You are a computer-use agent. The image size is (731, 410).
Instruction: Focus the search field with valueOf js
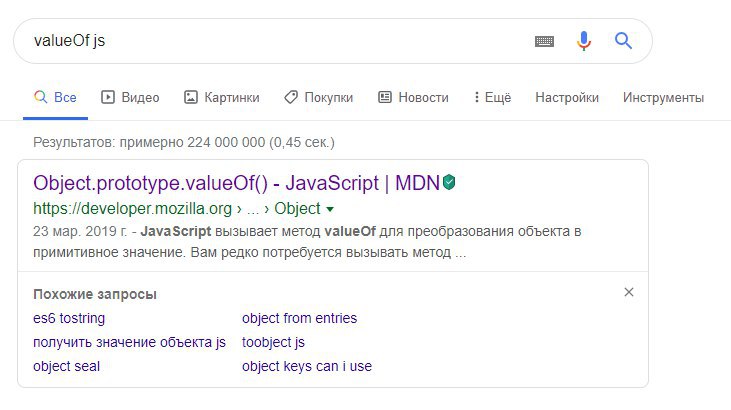click(280, 41)
